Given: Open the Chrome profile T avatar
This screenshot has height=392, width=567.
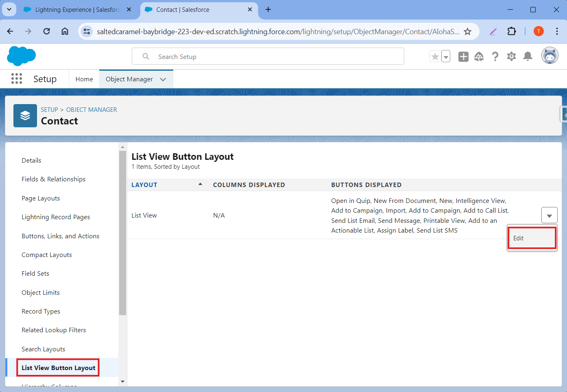Looking at the screenshot, I should coord(539,31).
